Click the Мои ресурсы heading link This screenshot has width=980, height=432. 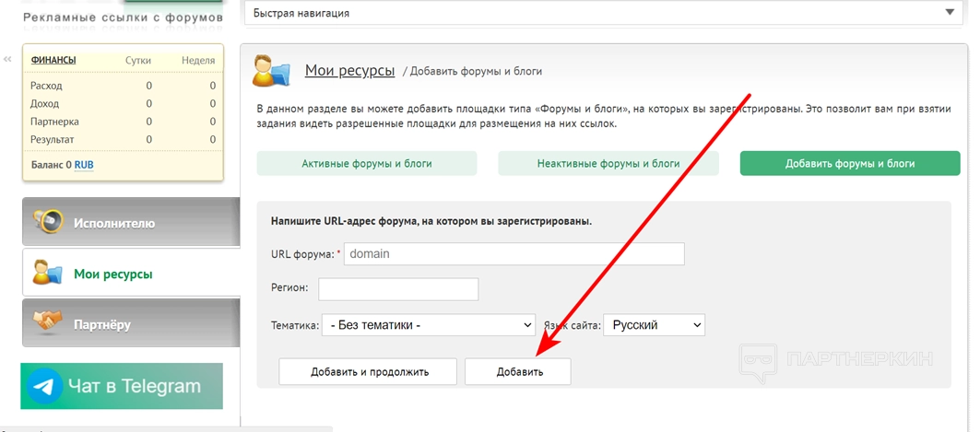(349, 71)
